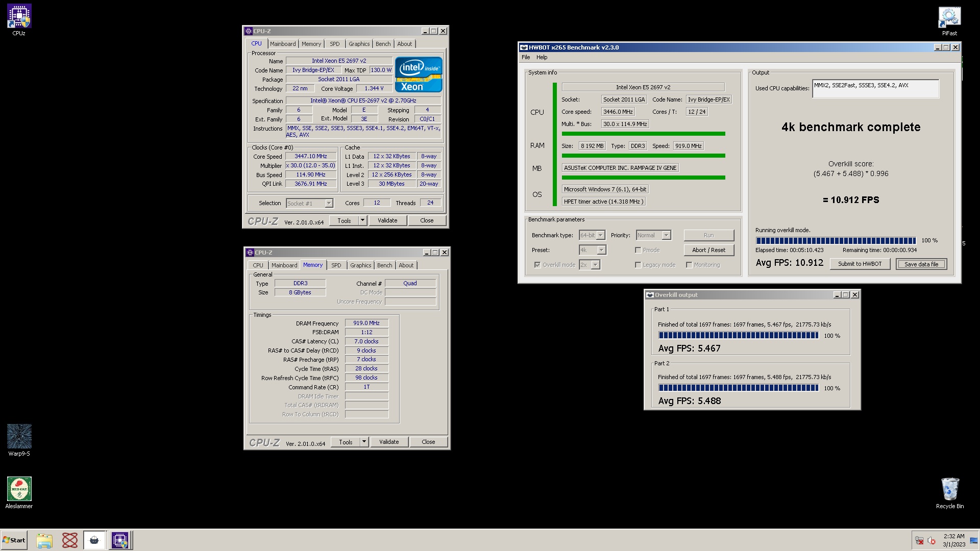Click the Abort / Reset button

[x=708, y=250]
